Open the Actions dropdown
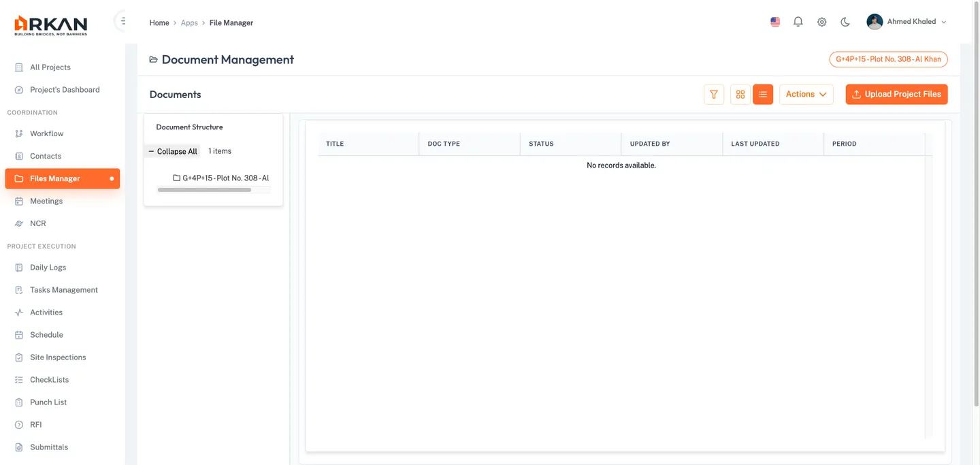Image resolution: width=980 pixels, height=465 pixels. [x=806, y=94]
